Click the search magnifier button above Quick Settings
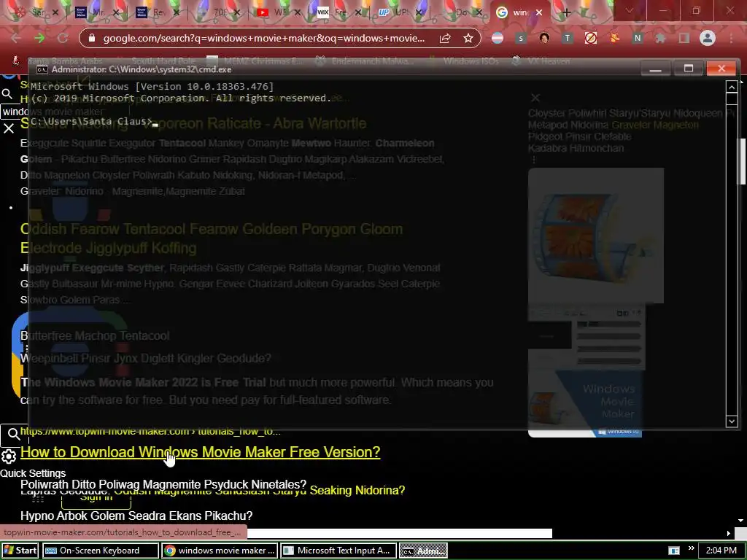The image size is (747, 560). 13,434
